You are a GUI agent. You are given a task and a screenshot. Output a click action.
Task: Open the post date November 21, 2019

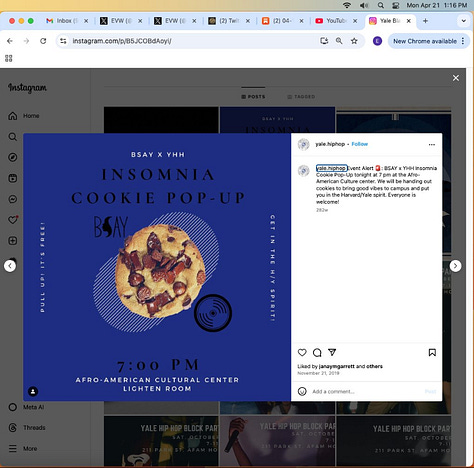tap(318, 373)
